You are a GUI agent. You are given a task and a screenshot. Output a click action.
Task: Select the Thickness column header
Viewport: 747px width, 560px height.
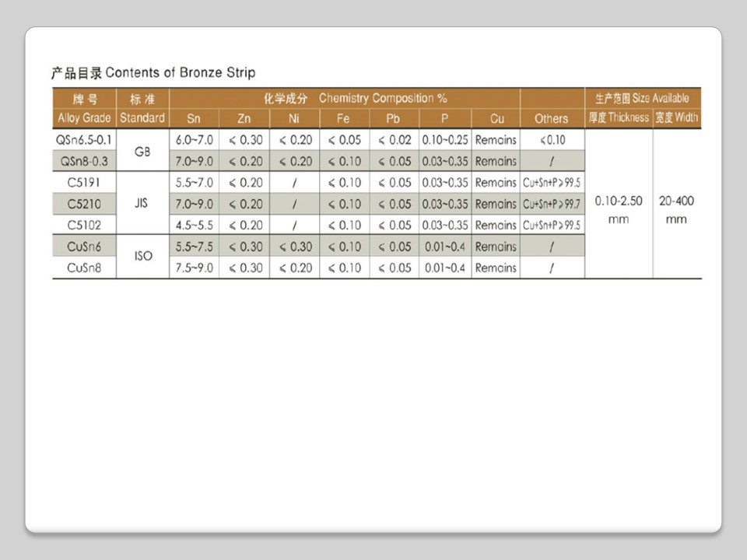pyautogui.click(x=619, y=118)
